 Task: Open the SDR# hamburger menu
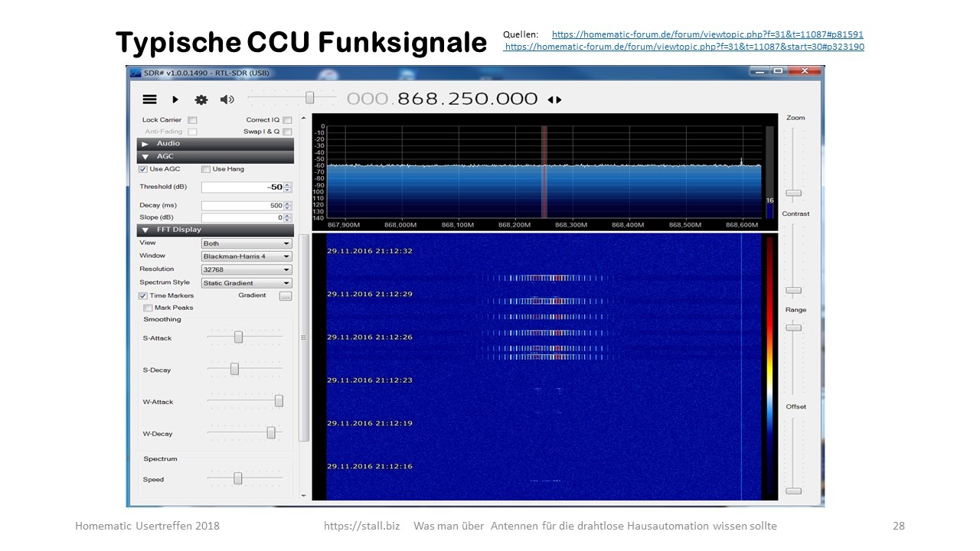(150, 99)
